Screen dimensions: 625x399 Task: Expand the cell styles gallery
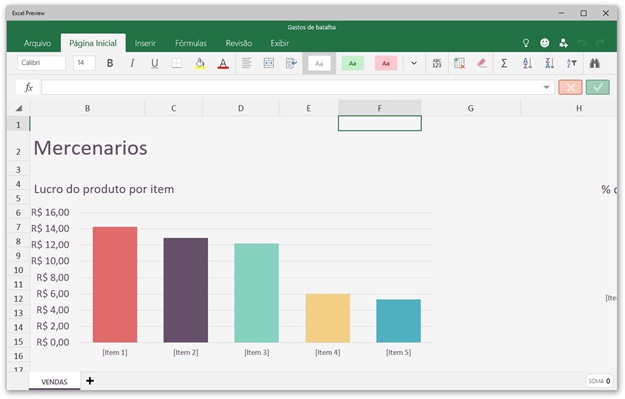[x=414, y=63]
